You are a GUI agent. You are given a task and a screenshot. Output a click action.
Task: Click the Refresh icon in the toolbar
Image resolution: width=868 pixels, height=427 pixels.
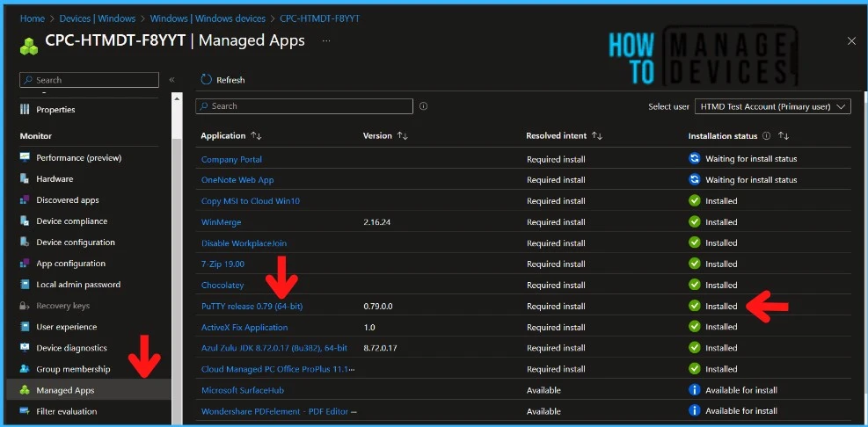click(x=206, y=80)
